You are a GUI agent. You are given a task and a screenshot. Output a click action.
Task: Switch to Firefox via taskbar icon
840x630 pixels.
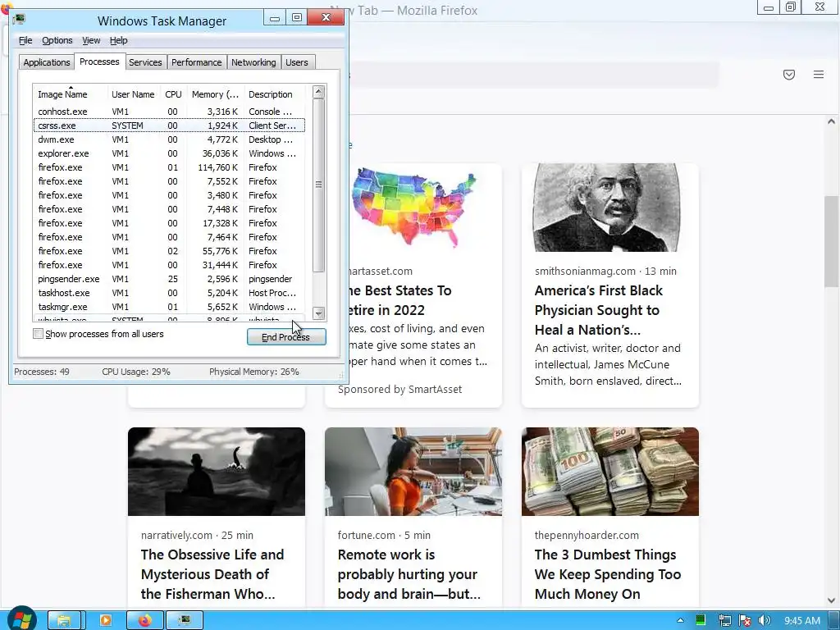pyautogui.click(x=144, y=620)
